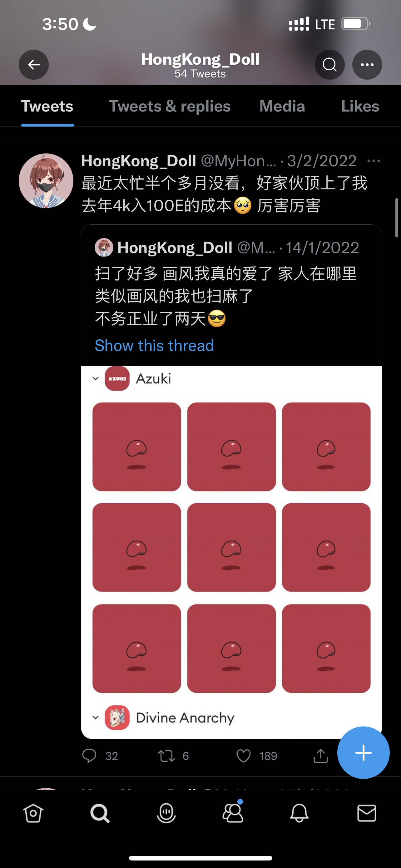Open Messages envelope tab
This screenshot has height=868, width=401.
(x=367, y=813)
